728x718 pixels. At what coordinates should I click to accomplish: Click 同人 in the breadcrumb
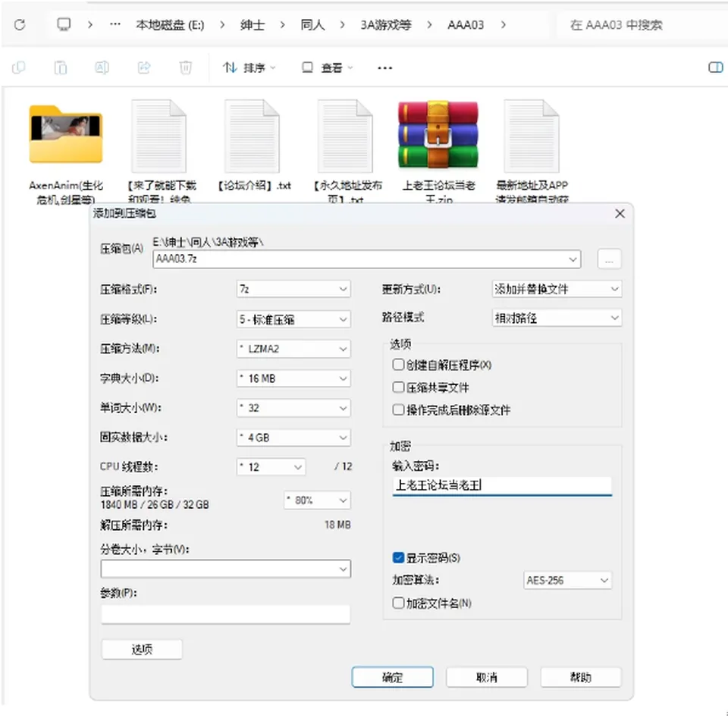point(312,24)
